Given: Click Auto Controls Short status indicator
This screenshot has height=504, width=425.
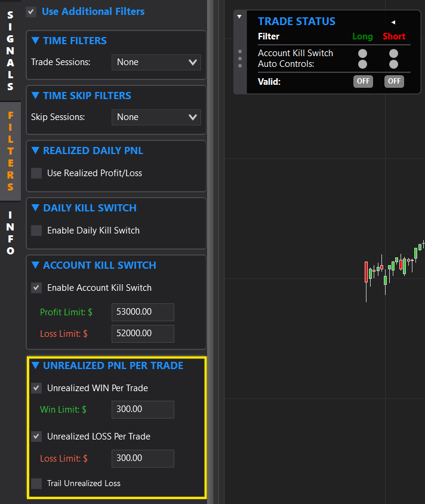Looking at the screenshot, I should pyautogui.click(x=393, y=64).
